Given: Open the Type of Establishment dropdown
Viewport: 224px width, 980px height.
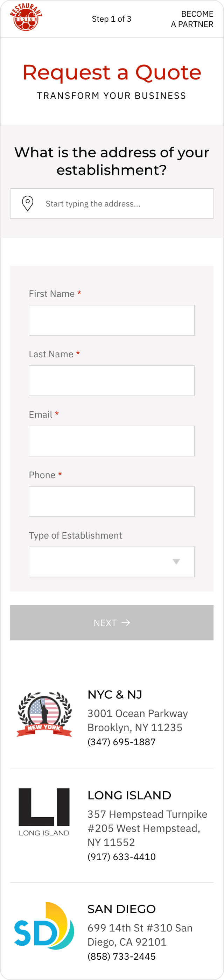Looking at the screenshot, I should pyautogui.click(x=111, y=562).
